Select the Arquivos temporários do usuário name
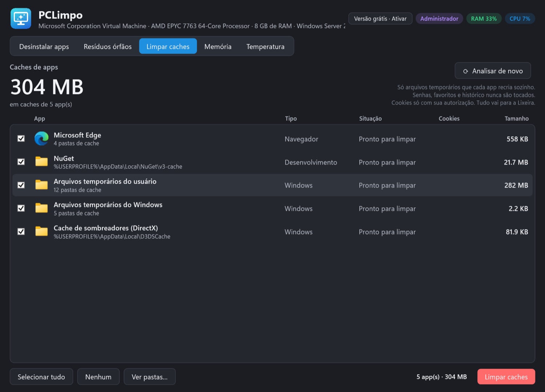545x392 pixels. pyautogui.click(x=105, y=181)
